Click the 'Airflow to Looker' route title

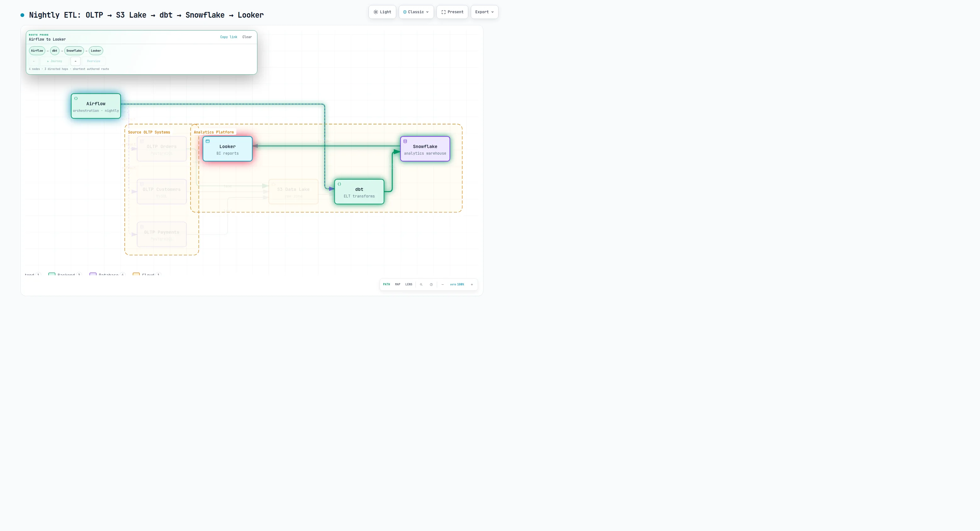click(47, 39)
